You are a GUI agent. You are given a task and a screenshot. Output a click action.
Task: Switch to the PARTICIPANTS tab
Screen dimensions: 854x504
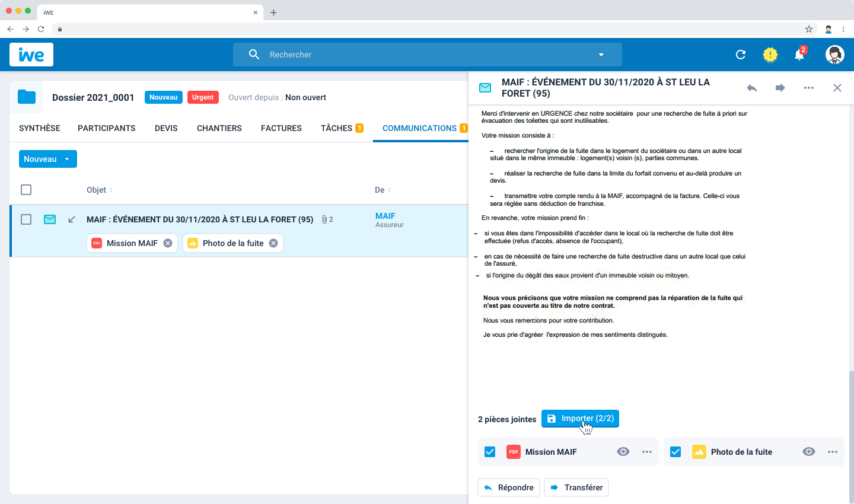pos(107,128)
